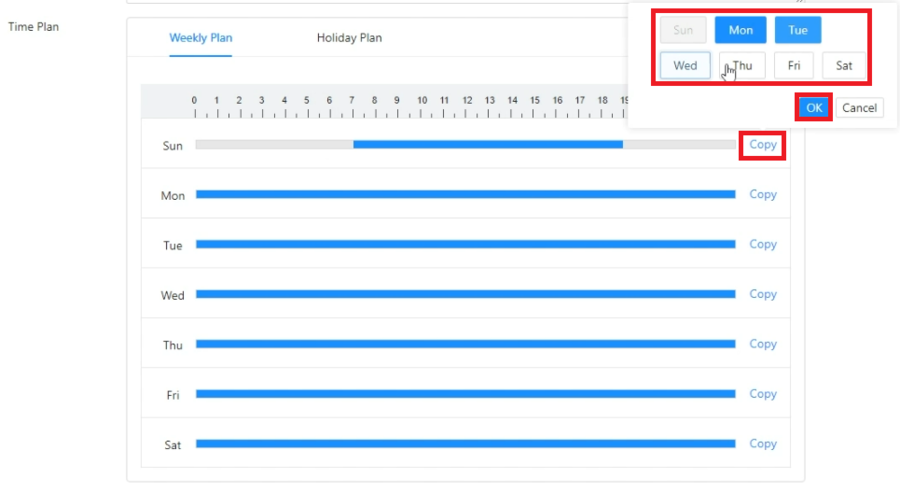900x492 pixels.
Task: Click the Time Plan label
Action: [x=33, y=27]
